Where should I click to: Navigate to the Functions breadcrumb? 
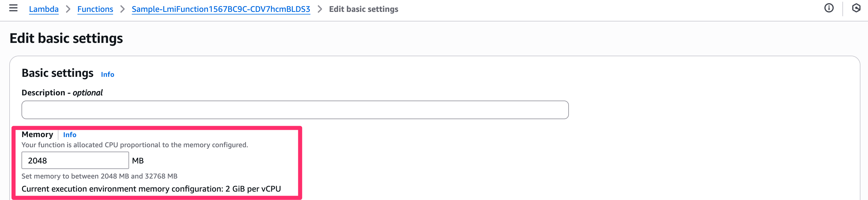(95, 9)
